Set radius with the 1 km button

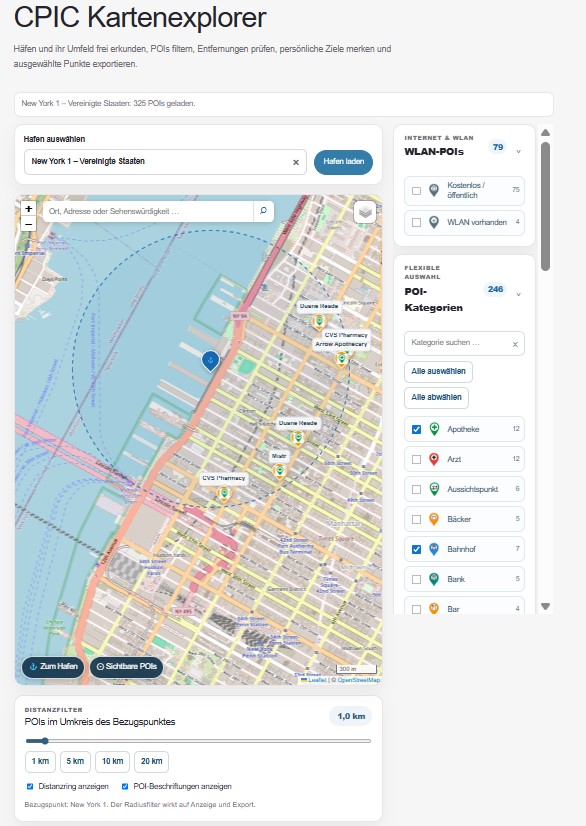(40, 761)
